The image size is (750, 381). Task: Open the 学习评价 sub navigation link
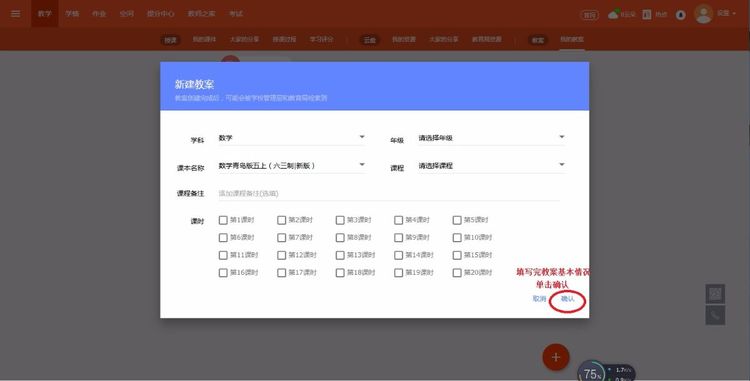coord(321,39)
